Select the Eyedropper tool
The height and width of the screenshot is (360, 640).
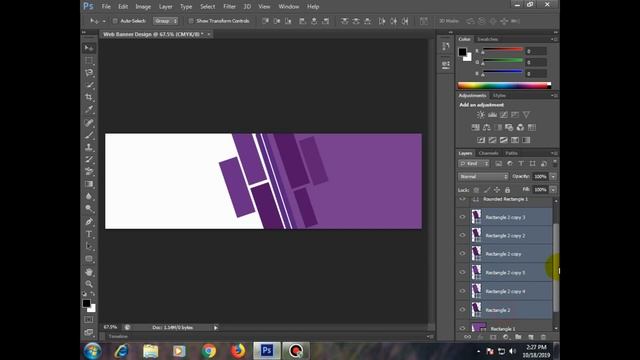(89, 109)
